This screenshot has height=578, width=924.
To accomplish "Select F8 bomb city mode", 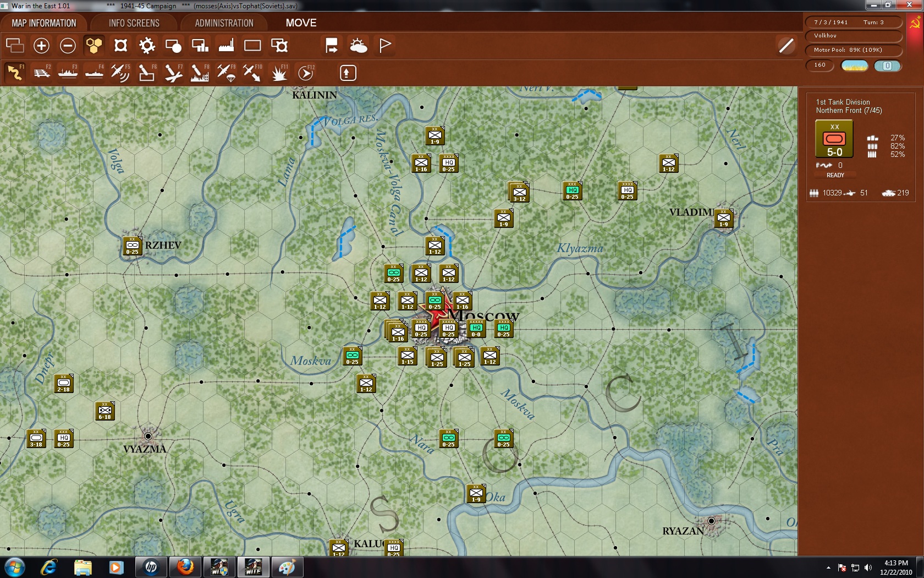I will tap(200, 73).
